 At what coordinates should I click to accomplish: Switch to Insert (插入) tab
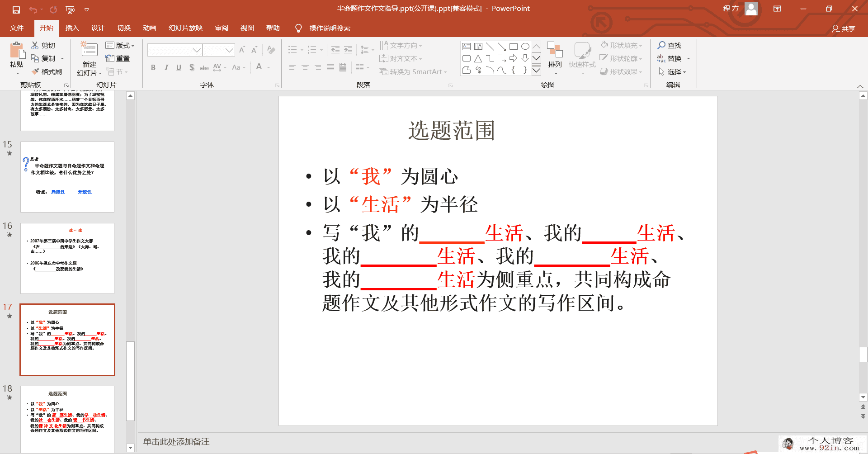point(72,28)
